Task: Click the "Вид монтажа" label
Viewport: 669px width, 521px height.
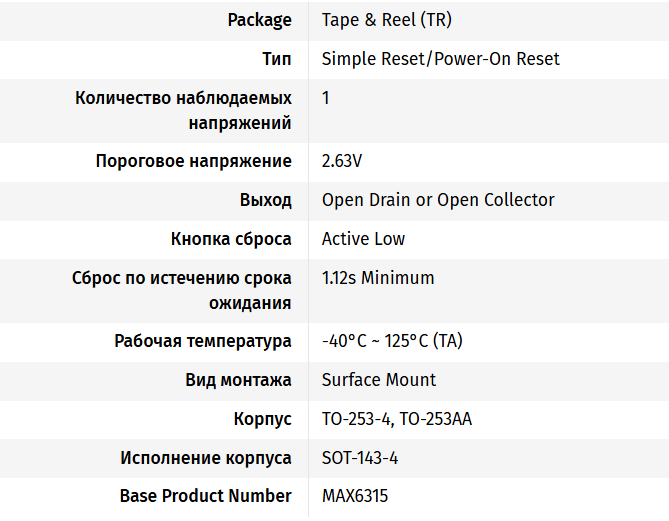Action: pyautogui.click(x=238, y=380)
